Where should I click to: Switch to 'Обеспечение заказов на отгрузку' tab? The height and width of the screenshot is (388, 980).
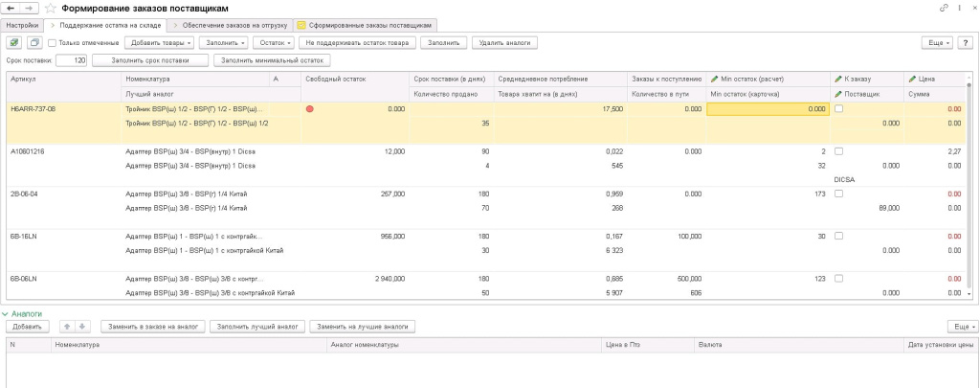click(x=230, y=22)
